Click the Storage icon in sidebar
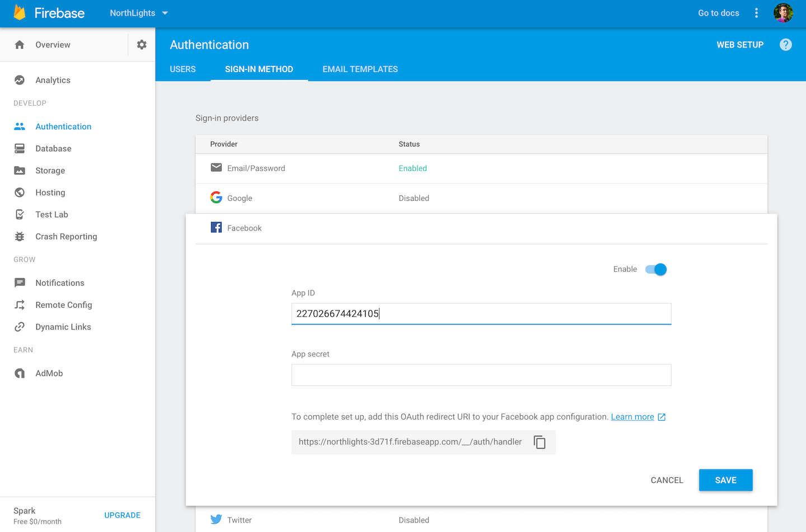 pos(20,171)
